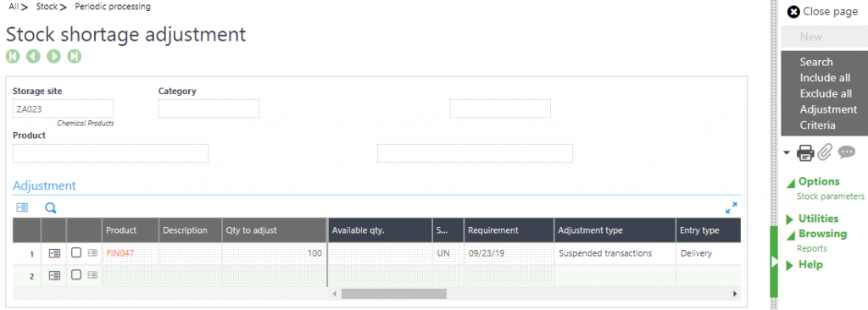Click the Search action
Viewport: 868px width, 310px height.
click(816, 62)
